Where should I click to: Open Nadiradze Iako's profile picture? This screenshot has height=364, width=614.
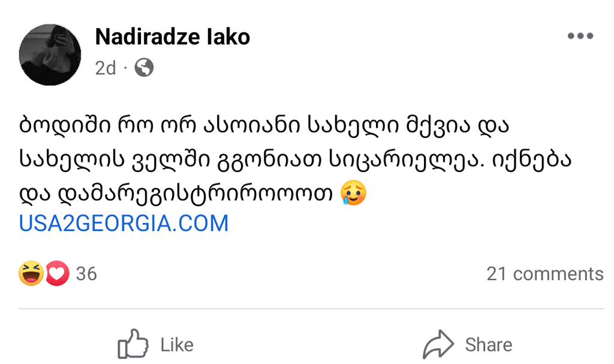50,55
